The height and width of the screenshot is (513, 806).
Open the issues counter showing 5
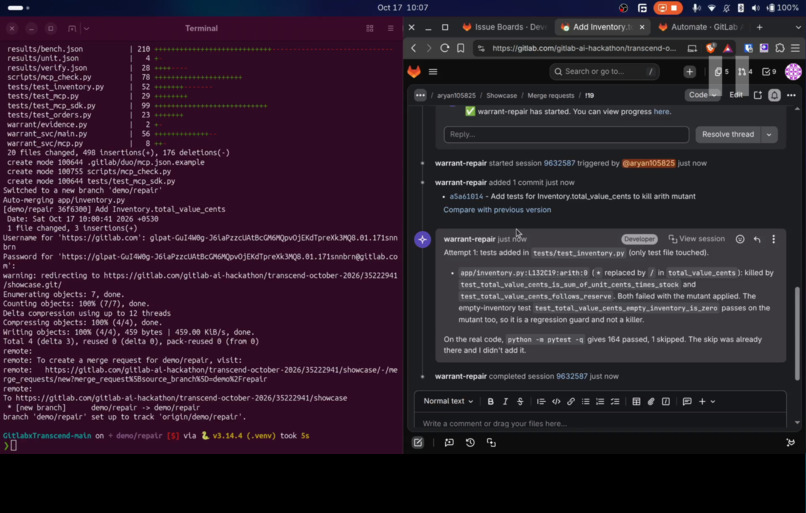click(721, 72)
